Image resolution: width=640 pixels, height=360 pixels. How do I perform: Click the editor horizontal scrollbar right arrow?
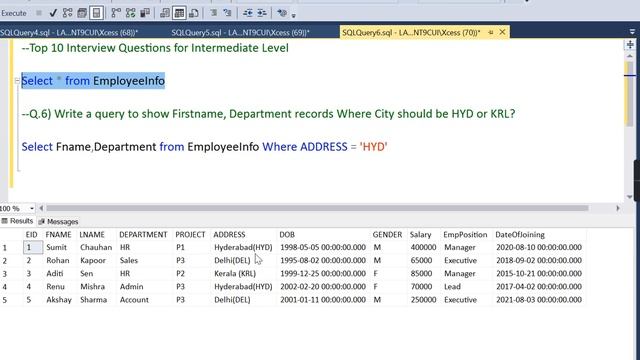(618, 208)
